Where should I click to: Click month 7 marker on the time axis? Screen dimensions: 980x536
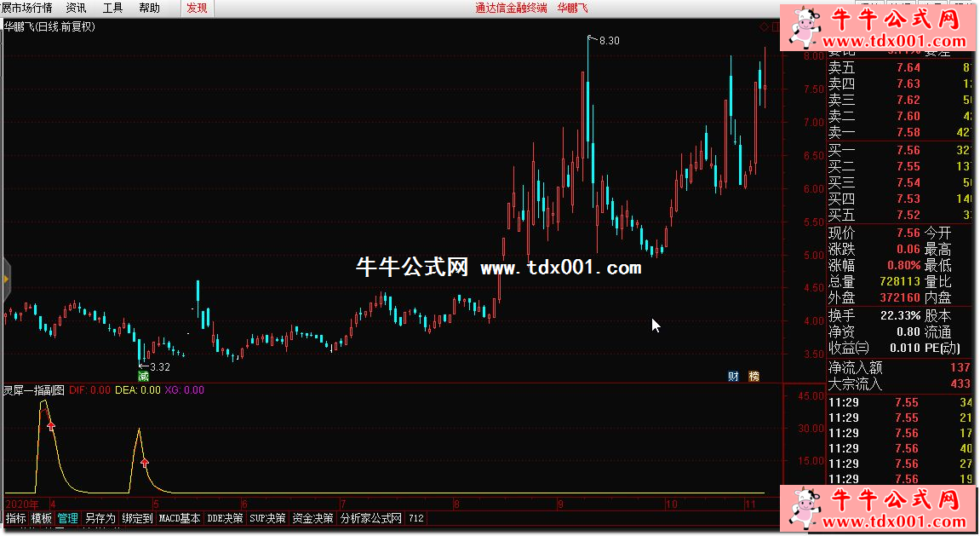343,504
